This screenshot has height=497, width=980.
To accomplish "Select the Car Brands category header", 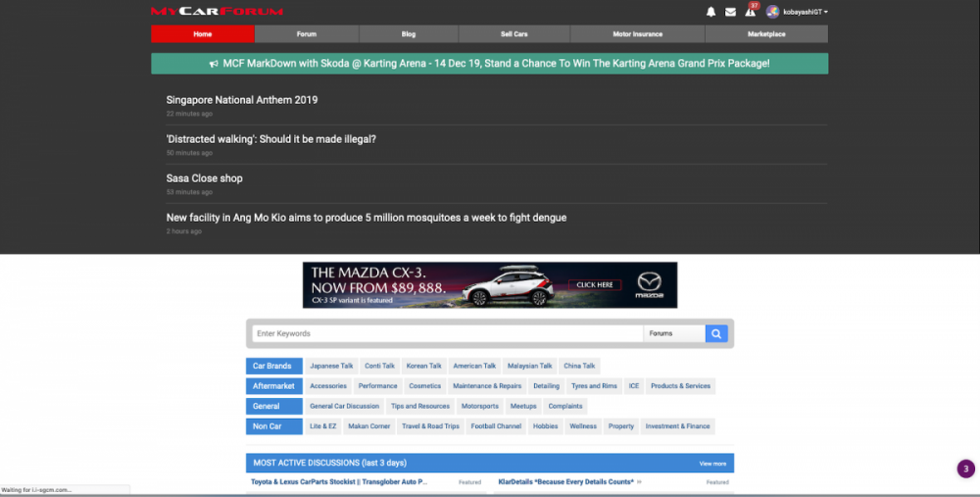I will point(273,366).
